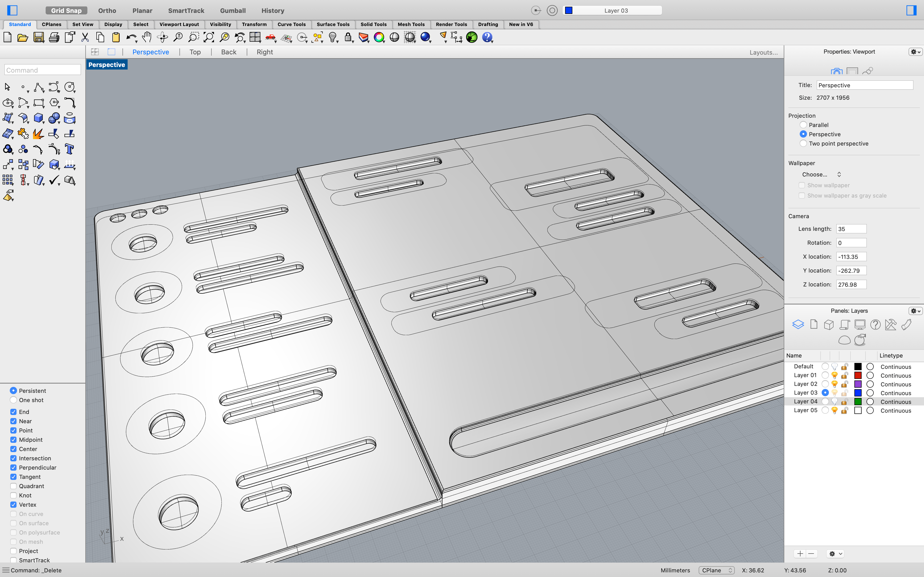The width and height of the screenshot is (924, 577).
Task: Click the Save file icon
Action: click(39, 37)
